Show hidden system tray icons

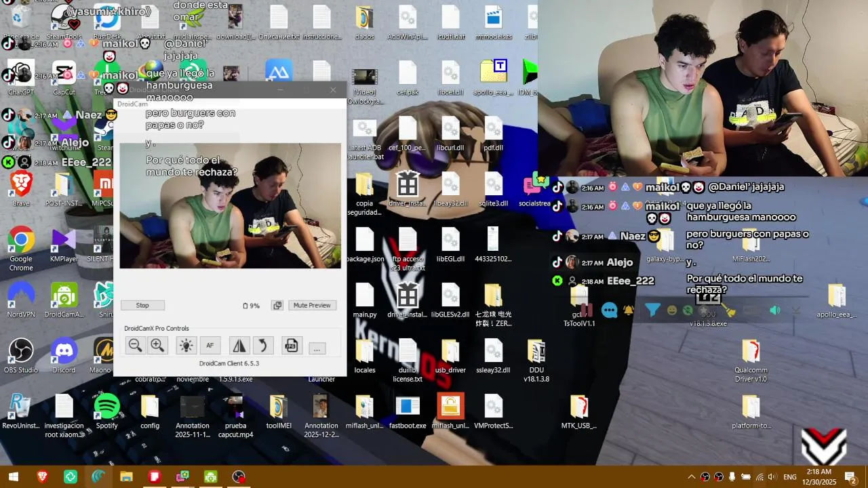tap(692, 476)
